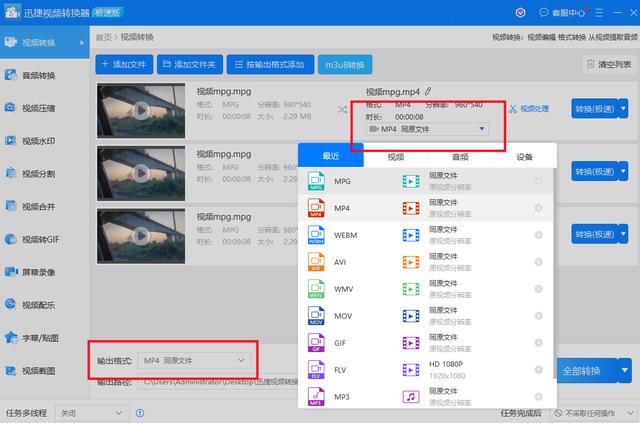Click 视频处理 link in first file row
This screenshot has height=423, width=640.
tap(529, 109)
